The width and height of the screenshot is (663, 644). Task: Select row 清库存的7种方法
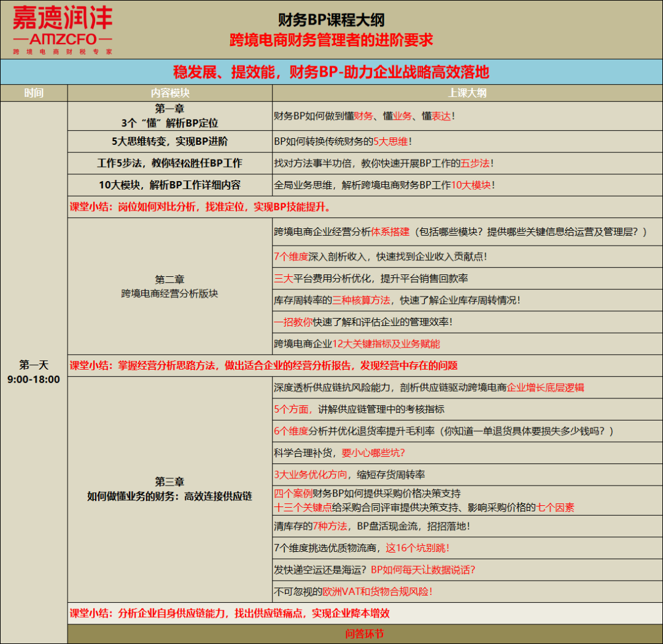pyautogui.click(x=467, y=527)
